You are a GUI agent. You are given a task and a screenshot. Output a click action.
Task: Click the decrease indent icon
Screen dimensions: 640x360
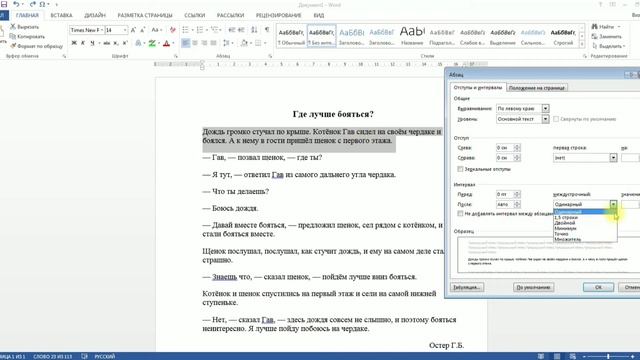(x=231, y=30)
